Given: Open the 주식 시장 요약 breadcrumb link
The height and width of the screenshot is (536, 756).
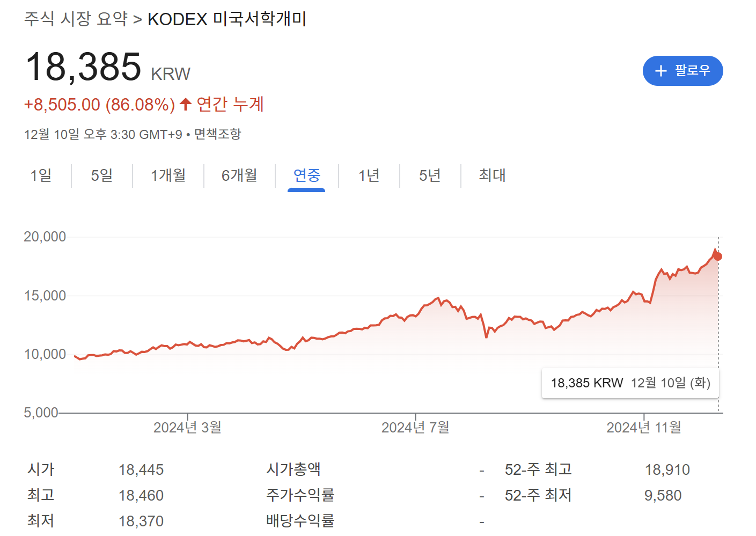Looking at the screenshot, I should 76,19.
